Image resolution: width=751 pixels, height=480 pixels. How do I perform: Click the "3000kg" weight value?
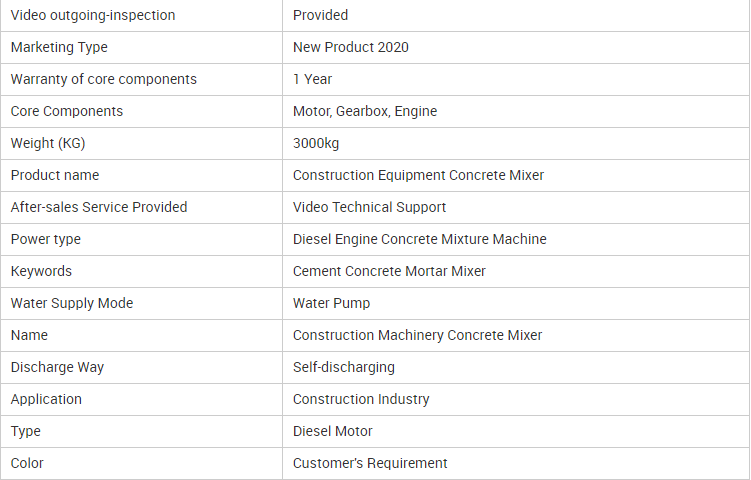click(316, 143)
